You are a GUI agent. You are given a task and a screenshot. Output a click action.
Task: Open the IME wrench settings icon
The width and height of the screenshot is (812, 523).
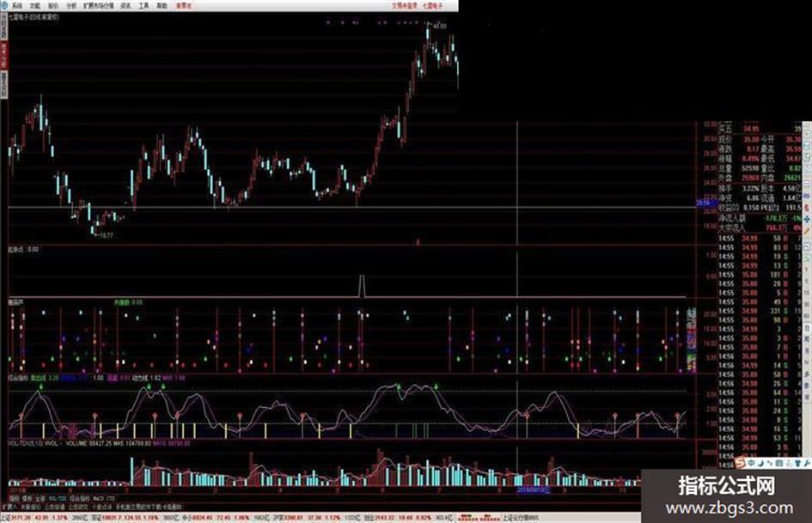coord(805,463)
